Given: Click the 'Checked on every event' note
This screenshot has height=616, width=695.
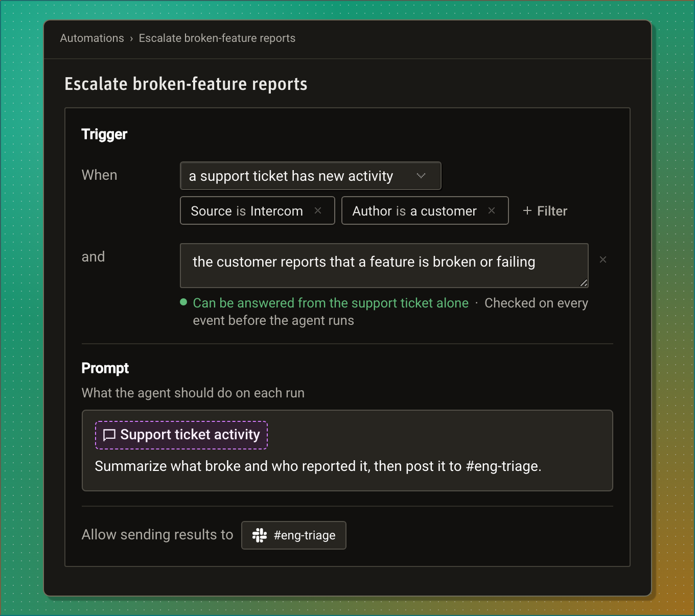Looking at the screenshot, I should click(390, 312).
